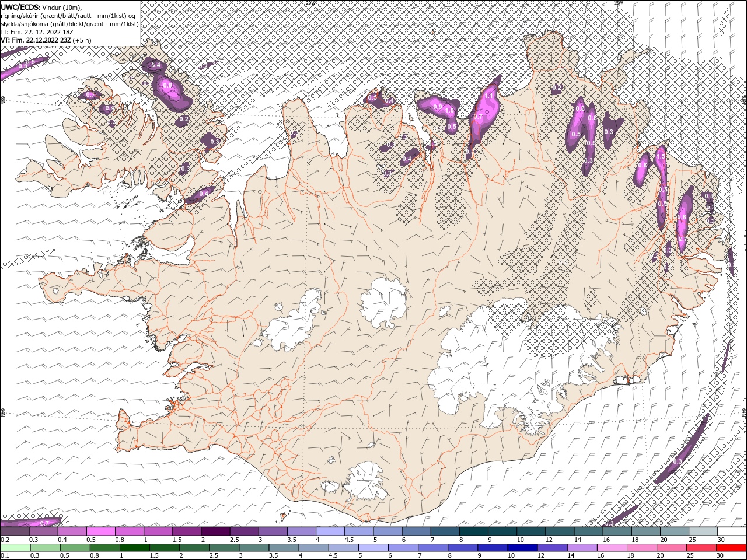747x560 pixels.
Task: Select the bright pink 0.5–0.8 snow legend swatch
Action: pos(100,531)
